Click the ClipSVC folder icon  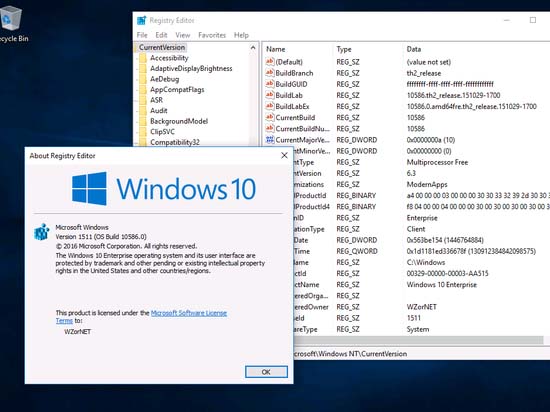[x=143, y=131]
